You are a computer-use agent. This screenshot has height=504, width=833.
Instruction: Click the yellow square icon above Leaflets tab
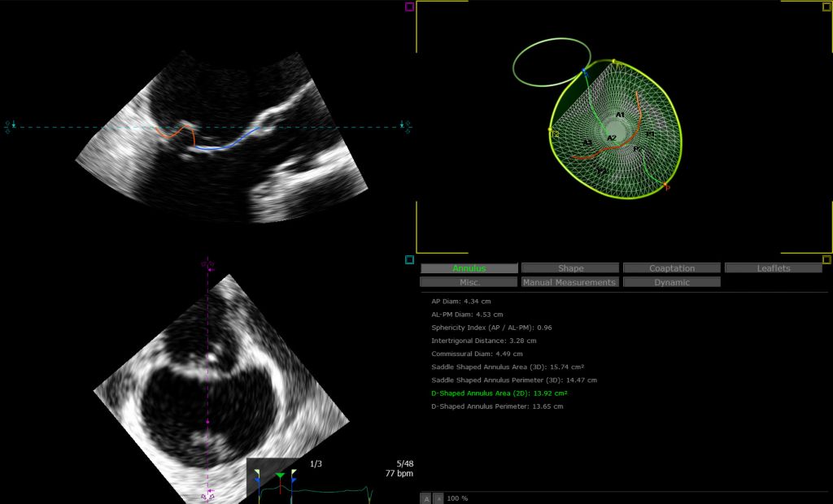coord(826,259)
